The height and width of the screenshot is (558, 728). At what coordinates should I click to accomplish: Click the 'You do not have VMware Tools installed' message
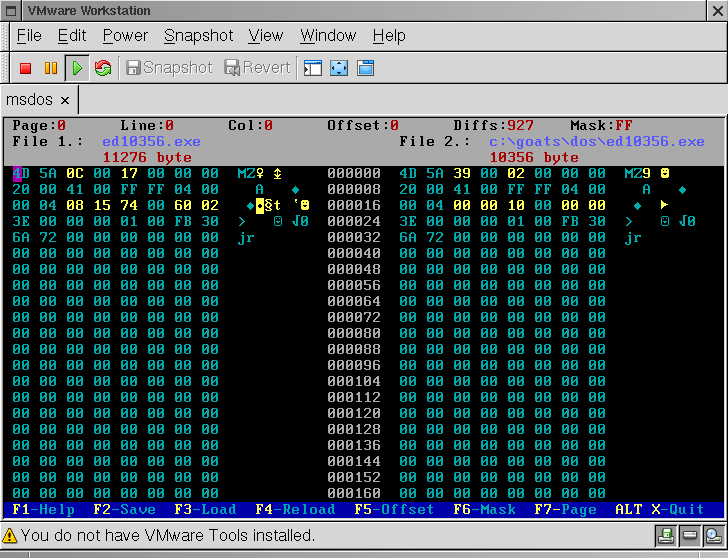[168, 536]
